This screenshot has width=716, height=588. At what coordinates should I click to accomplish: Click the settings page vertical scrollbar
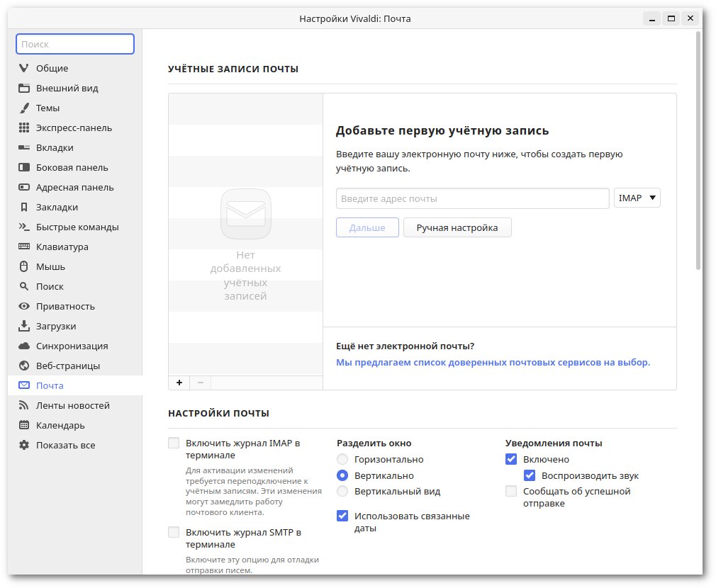698,150
